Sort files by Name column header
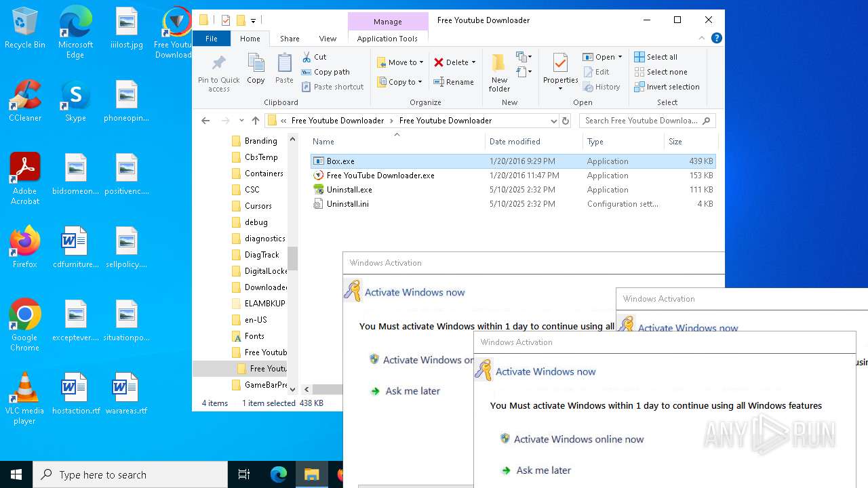The image size is (868, 488). (x=397, y=142)
